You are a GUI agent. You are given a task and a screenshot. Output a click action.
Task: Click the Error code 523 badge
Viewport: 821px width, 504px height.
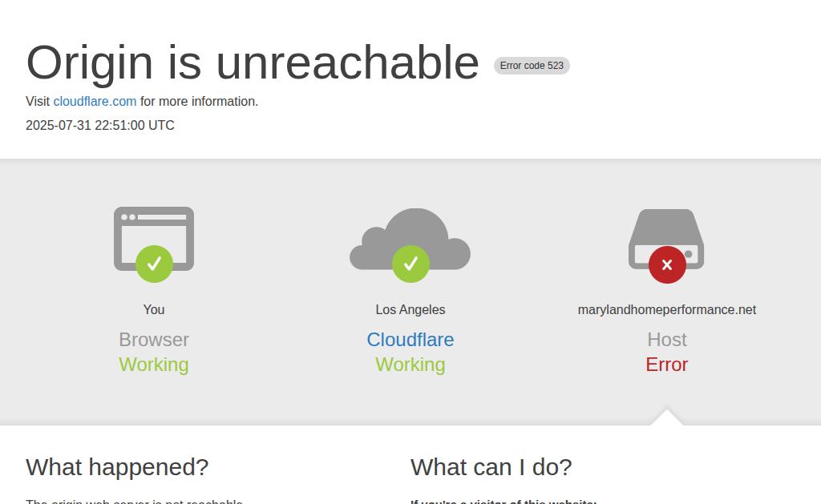tap(532, 66)
